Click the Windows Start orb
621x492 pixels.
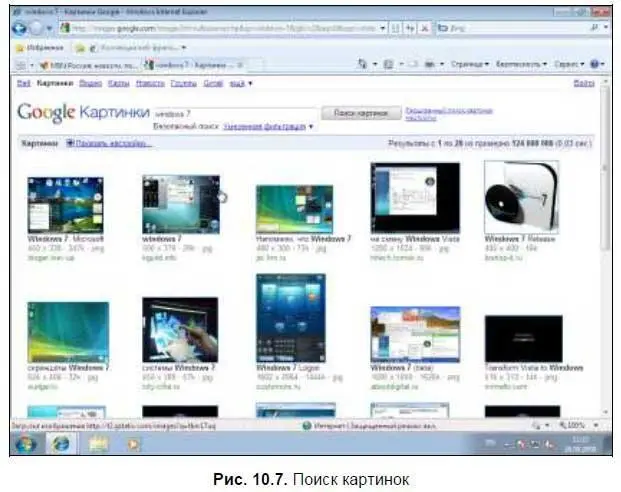[x=25, y=444]
